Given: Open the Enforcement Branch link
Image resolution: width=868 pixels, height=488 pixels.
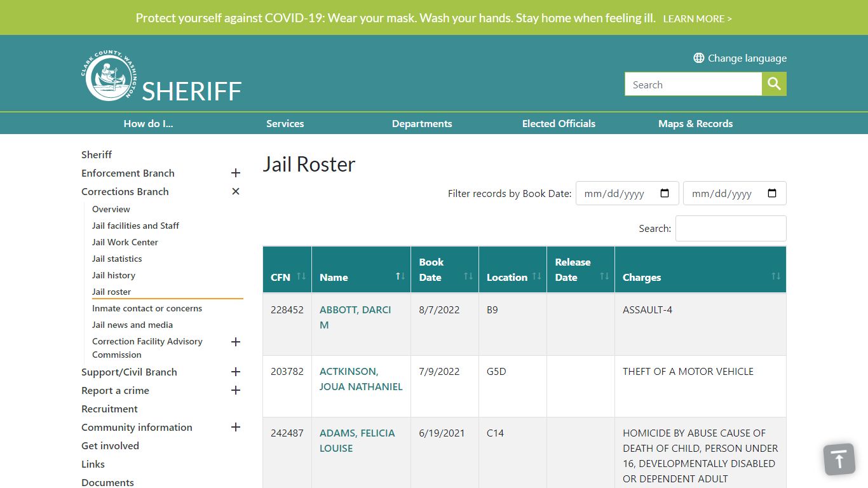Looking at the screenshot, I should click(x=128, y=173).
